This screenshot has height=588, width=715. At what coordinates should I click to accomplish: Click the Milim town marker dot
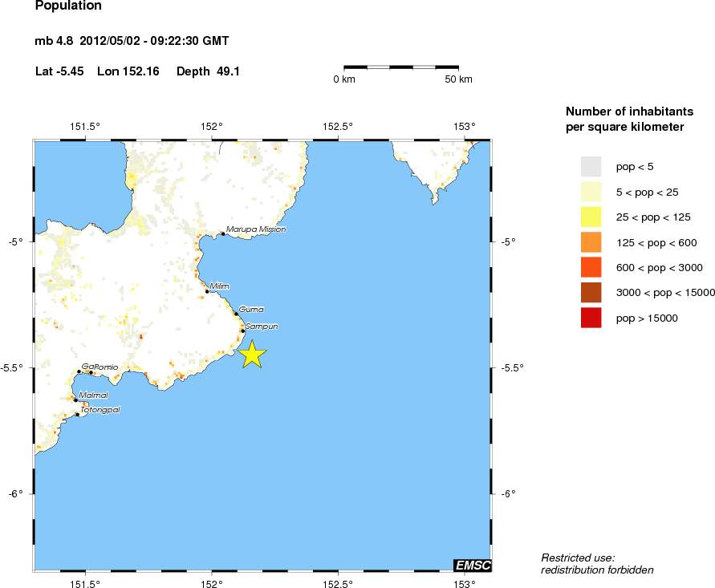tap(207, 291)
